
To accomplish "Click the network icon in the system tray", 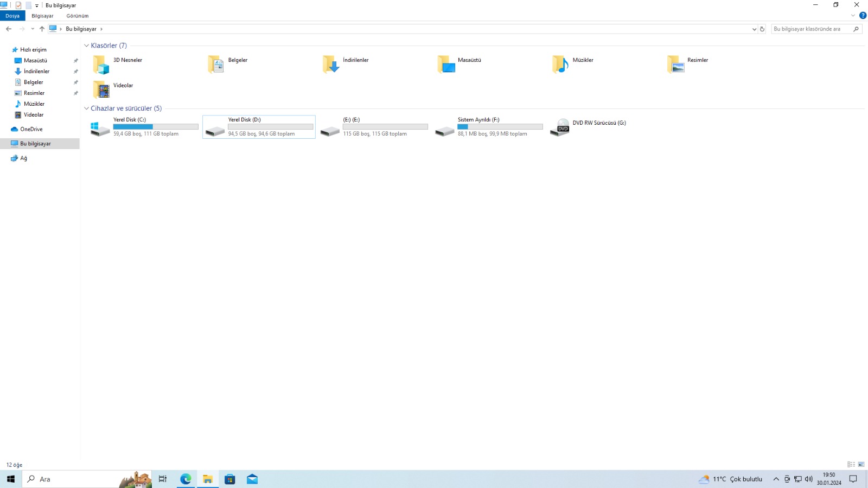I will (x=798, y=479).
